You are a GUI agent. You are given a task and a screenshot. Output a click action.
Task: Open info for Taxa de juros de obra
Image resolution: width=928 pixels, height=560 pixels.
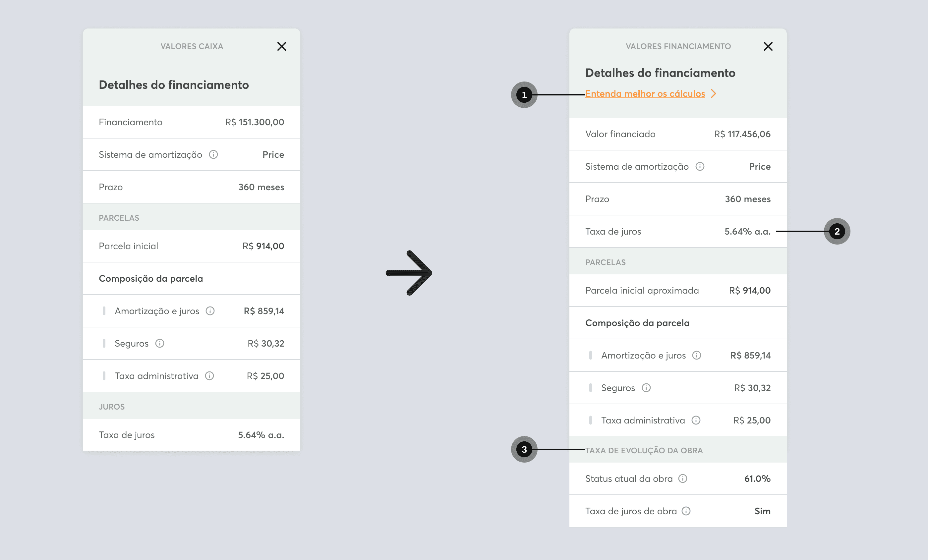point(686,511)
